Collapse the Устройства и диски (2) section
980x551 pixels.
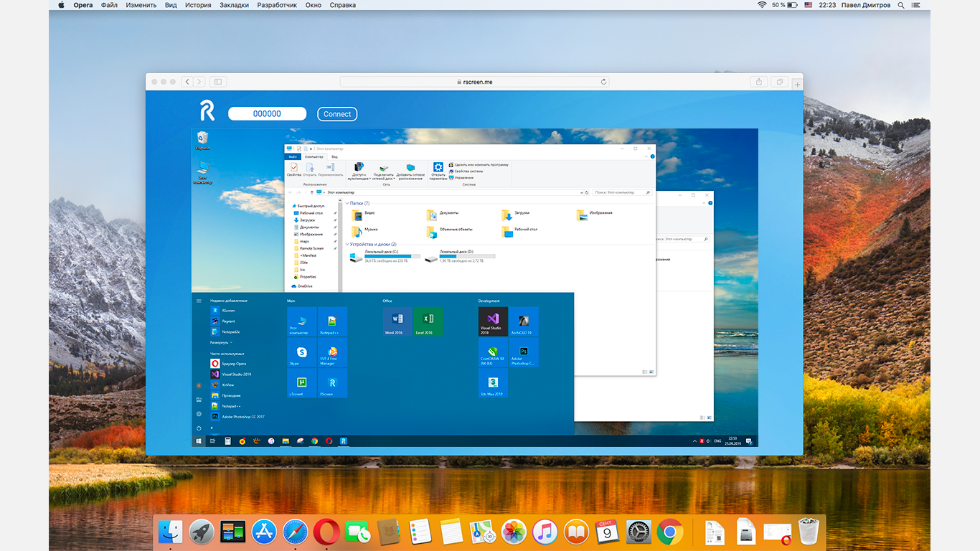click(348, 245)
